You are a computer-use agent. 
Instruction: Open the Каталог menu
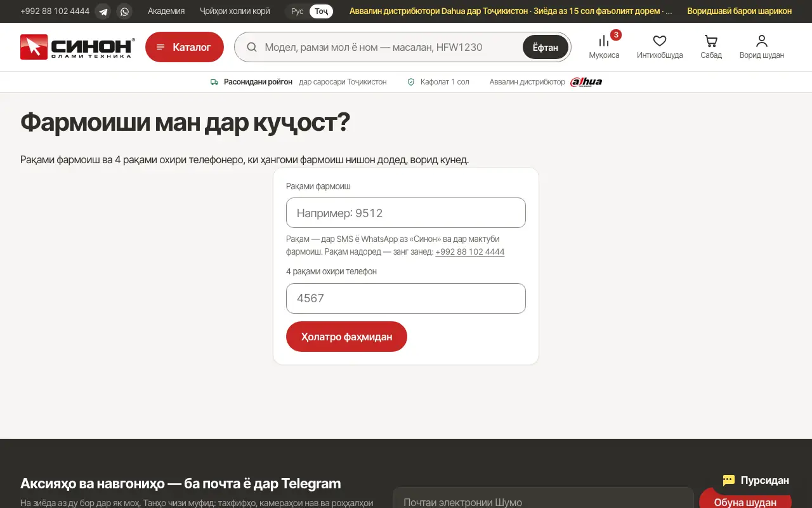(x=185, y=47)
